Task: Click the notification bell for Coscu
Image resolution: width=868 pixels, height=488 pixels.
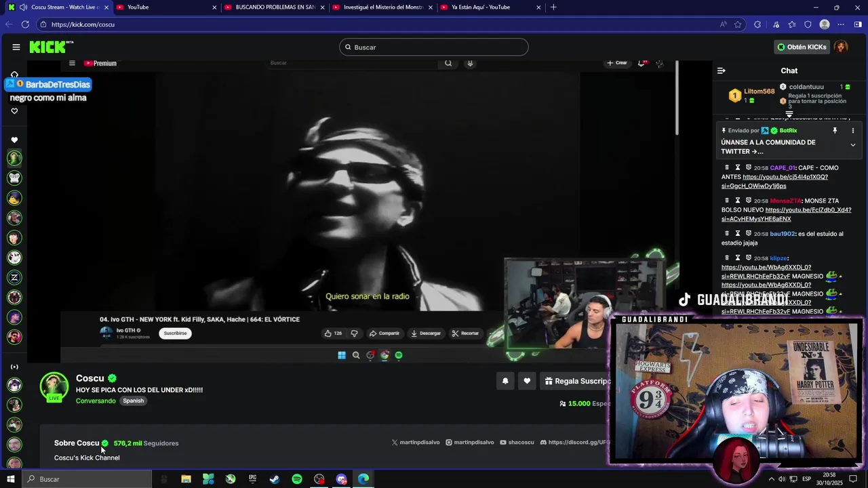Action: pyautogui.click(x=505, y=381)
